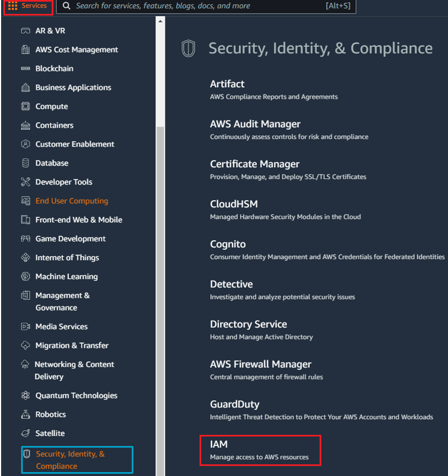Screen dimensions: 448x476
Task: Select AWS Cost Management category
Action: (x=76, y=50)
